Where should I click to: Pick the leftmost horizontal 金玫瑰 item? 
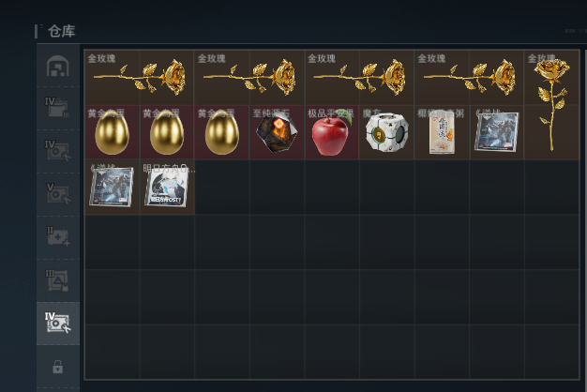point(140,78)
